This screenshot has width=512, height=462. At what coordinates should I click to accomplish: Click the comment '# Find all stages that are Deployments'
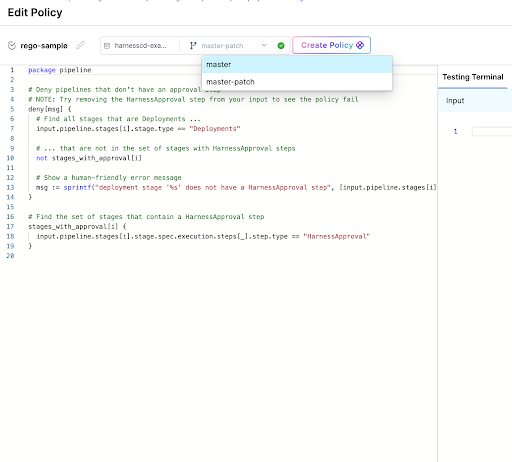point(118,119)
